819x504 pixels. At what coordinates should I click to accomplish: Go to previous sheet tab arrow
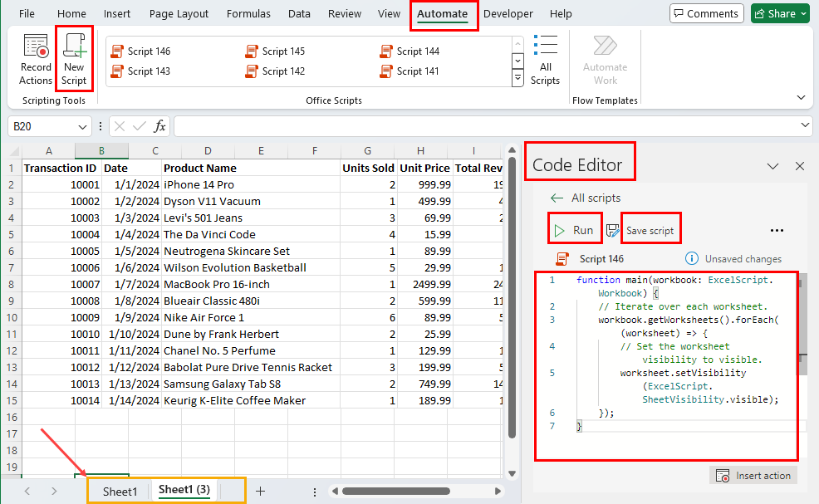tap(27, 491)
